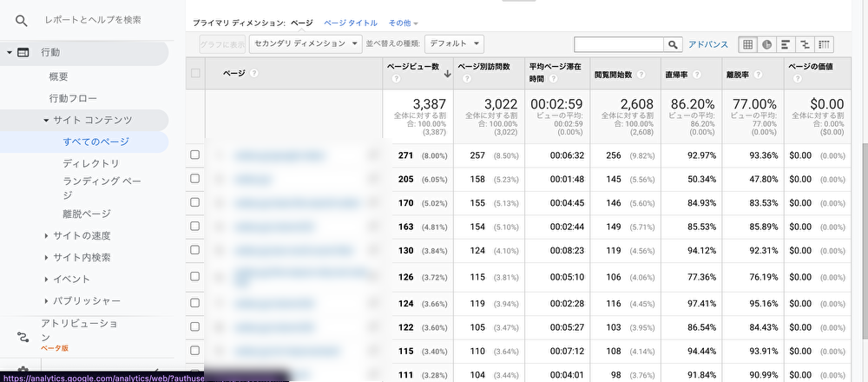
Task: Select ページ primary dimension
Action: (x=302, y=23)
